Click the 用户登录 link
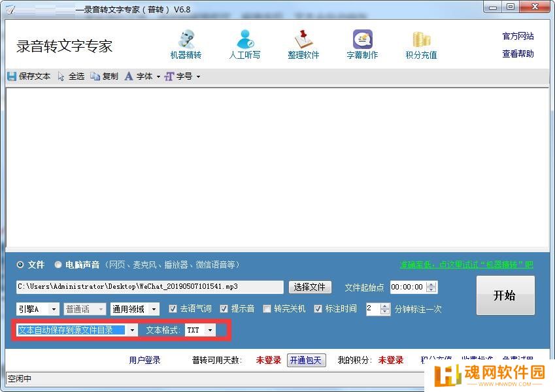 pyautogui.click(x=144, y=360)
